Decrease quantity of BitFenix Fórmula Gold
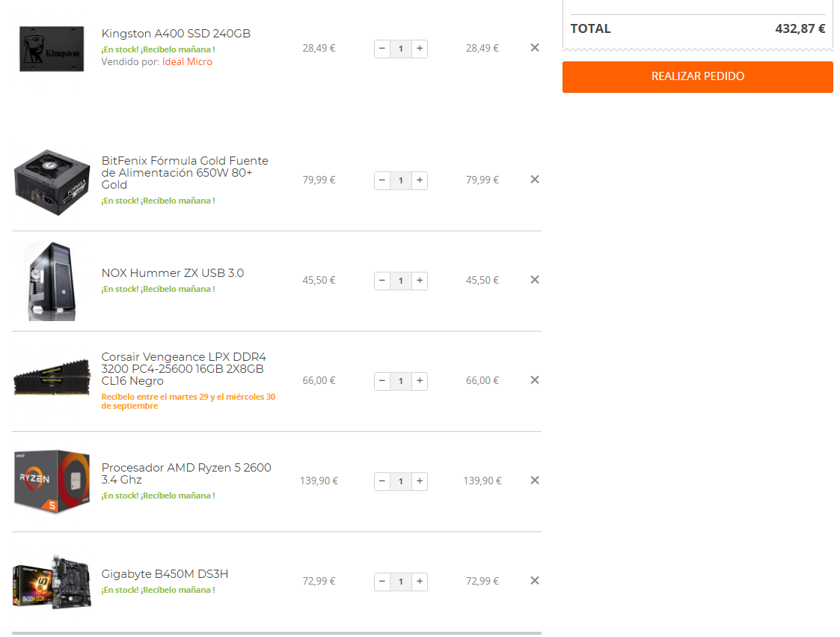The width and height of the screenshot is (840, 637). 382,180
